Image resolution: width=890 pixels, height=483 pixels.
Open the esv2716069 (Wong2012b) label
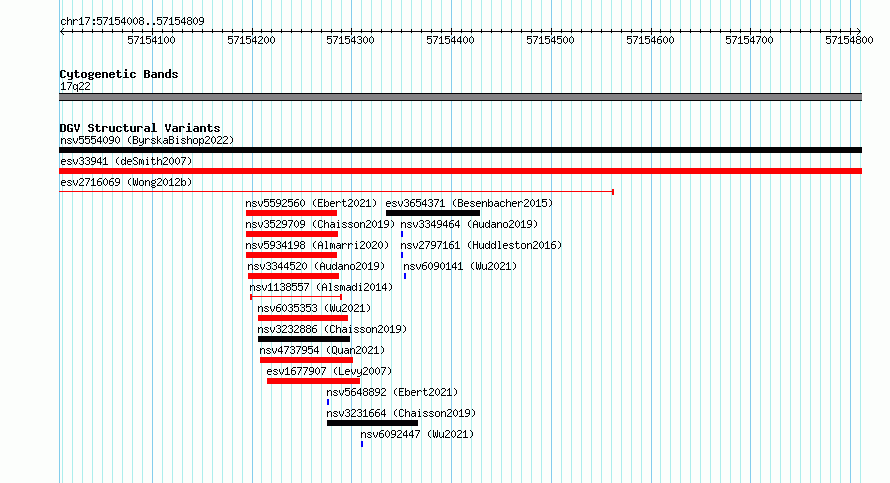[x=126, y=182]
